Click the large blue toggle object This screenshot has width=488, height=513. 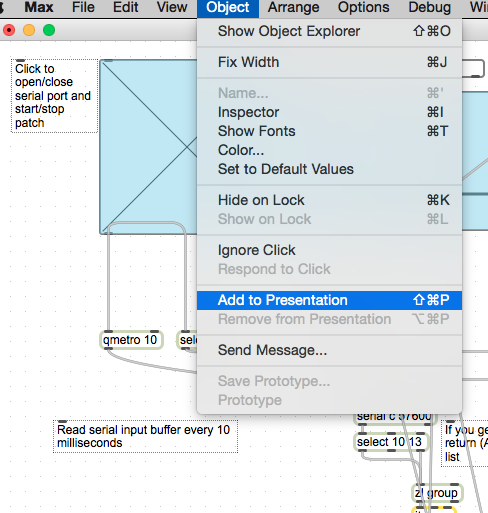(148, 147)
